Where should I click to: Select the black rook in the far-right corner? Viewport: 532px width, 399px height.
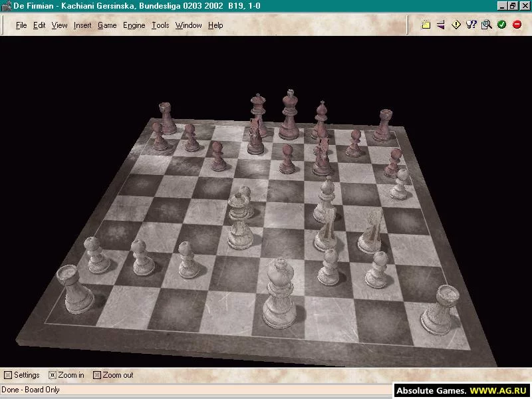point(384,125)
